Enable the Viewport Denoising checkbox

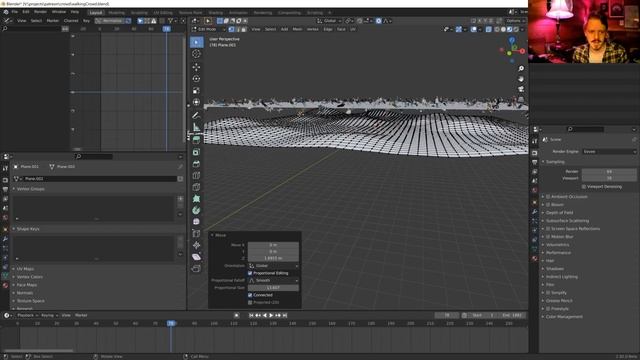click(x=584, y=187)
